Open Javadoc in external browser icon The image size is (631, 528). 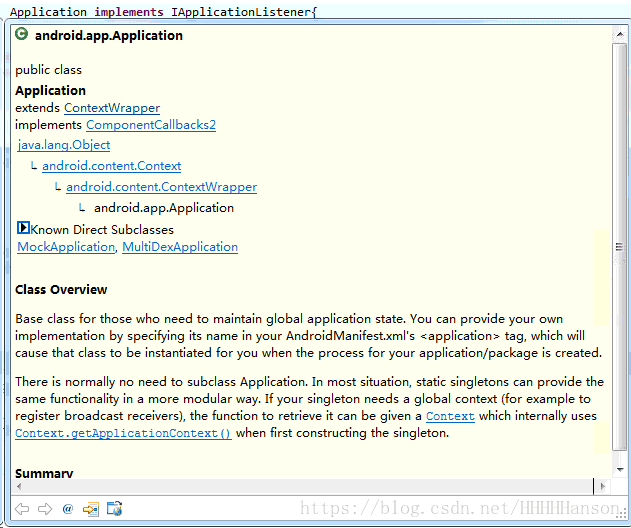115,509
